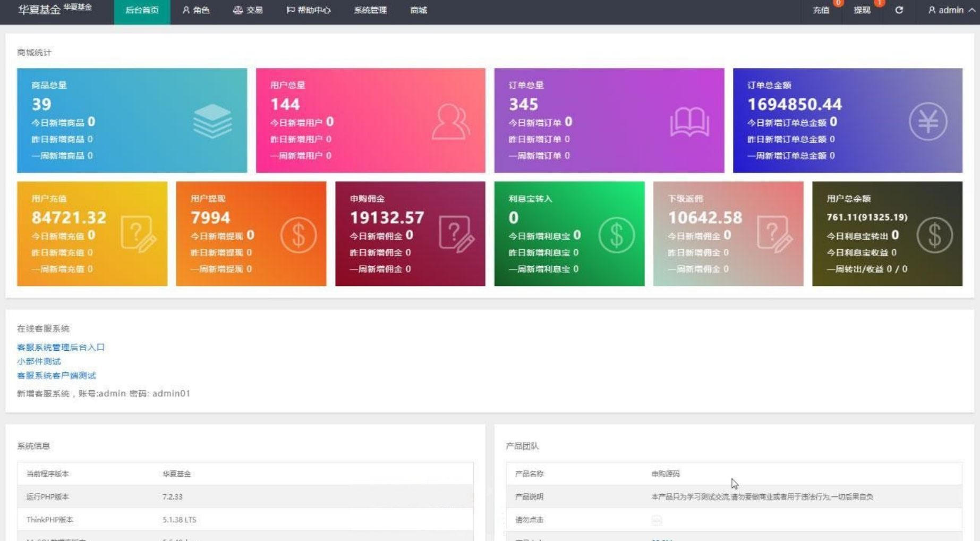This screenshot has height=541, width=980.
Task: Open the 系统管理 menu
Action: (370, 10)
